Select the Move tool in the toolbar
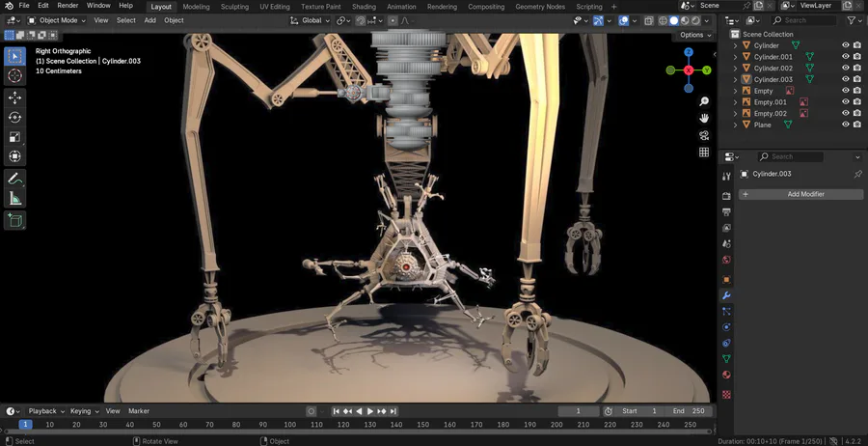Screen dimensions: 868x446 15,98
